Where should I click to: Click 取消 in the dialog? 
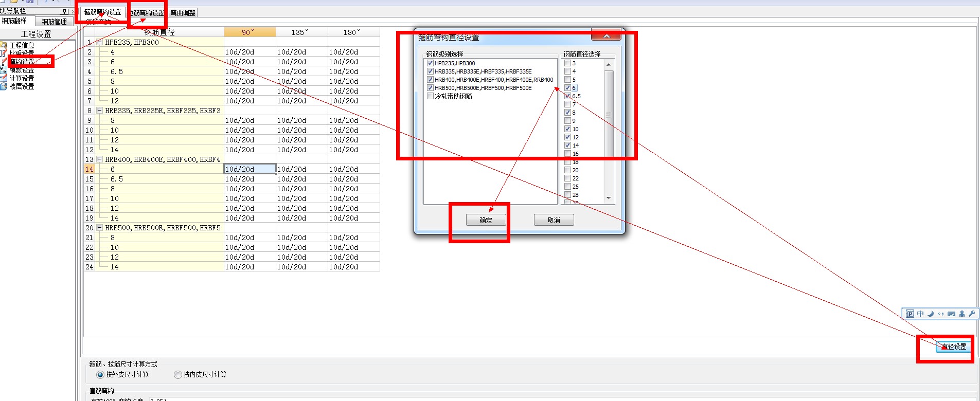coord(554,220)
